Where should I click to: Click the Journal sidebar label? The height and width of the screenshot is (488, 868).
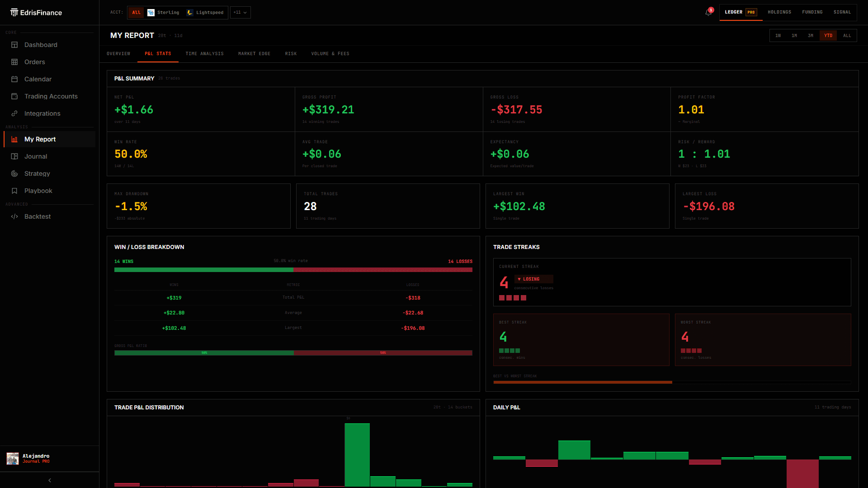coord(36,156)
